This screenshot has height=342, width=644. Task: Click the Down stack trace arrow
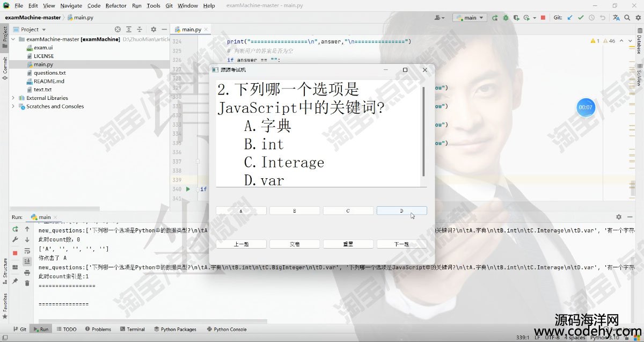[x=27, y=239]
